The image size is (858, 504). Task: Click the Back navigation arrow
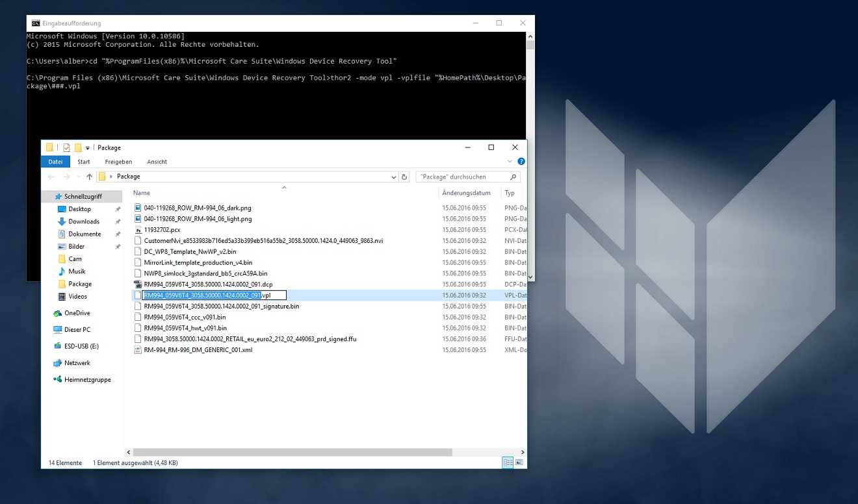point(51,176)
